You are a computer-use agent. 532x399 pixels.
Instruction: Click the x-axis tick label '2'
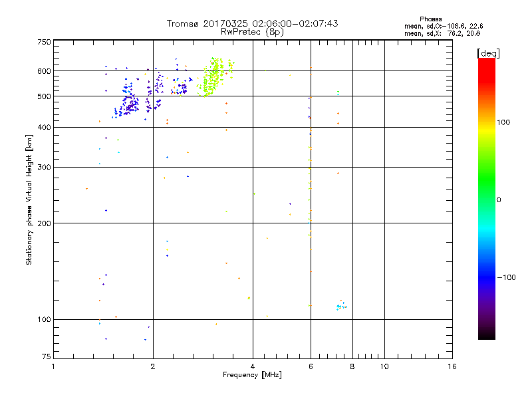pos(153,366)
